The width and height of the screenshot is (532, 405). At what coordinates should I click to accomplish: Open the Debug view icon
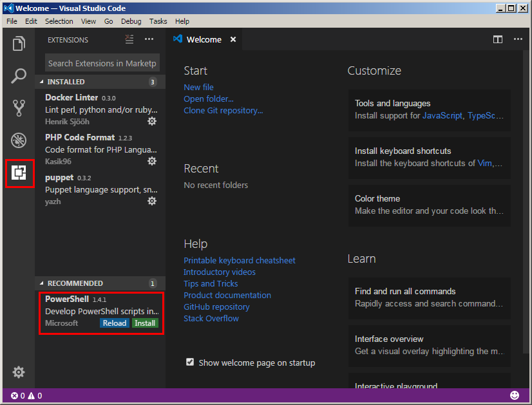coord(18,140)
